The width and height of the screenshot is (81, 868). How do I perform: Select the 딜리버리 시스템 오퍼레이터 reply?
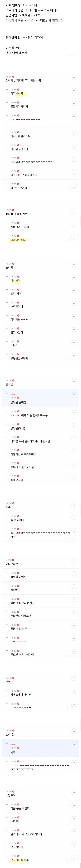[26, 834]
